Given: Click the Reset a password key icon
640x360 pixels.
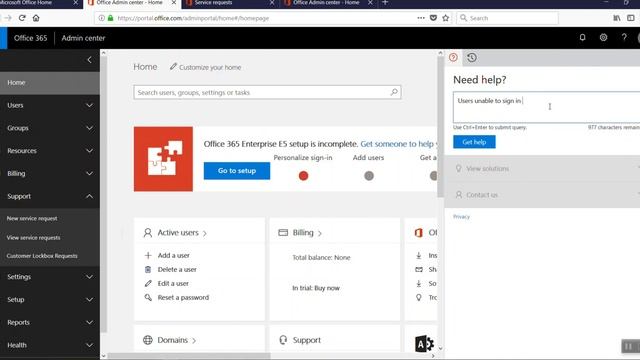Looking at the screenshot, I should click(148, 298).
